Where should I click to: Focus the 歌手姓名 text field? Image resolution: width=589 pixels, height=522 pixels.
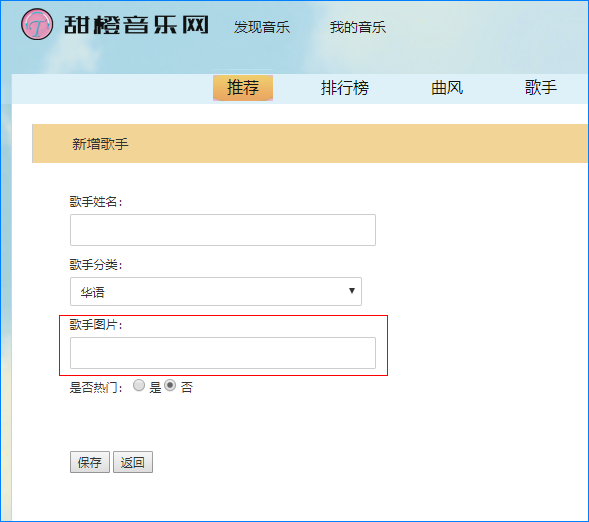223,230
